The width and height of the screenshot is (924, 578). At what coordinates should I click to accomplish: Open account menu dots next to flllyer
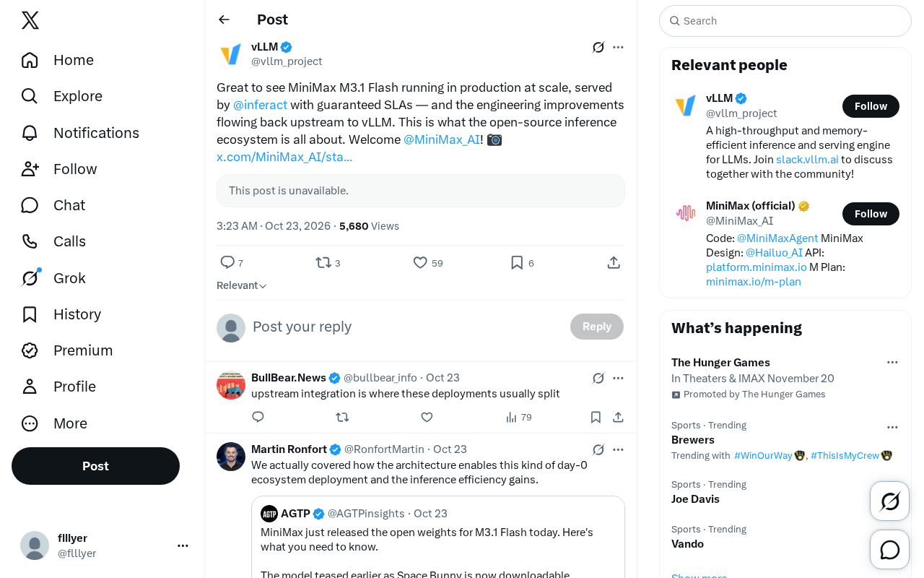tap(183, 545)
